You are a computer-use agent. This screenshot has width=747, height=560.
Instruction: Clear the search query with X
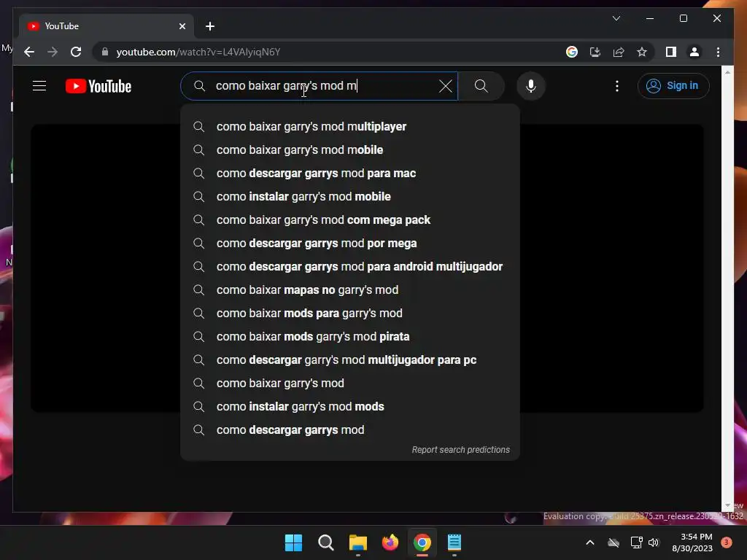(x=446, y=86)
